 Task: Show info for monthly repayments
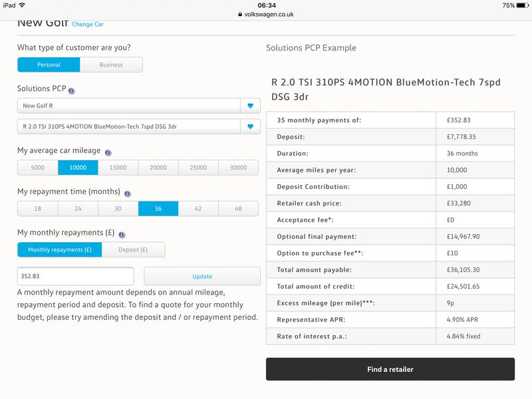(x=122, y=235)
